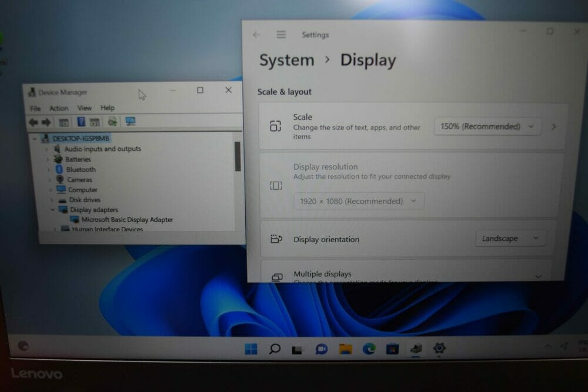
Task: Switch to Settings via taskbar gear icon
Action: coord(439,349)
